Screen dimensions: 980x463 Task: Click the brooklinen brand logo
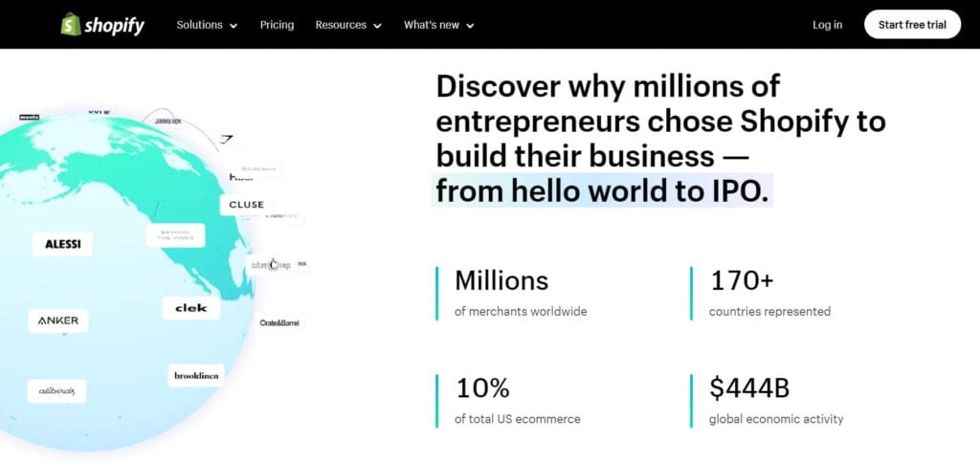pos(196,376)
